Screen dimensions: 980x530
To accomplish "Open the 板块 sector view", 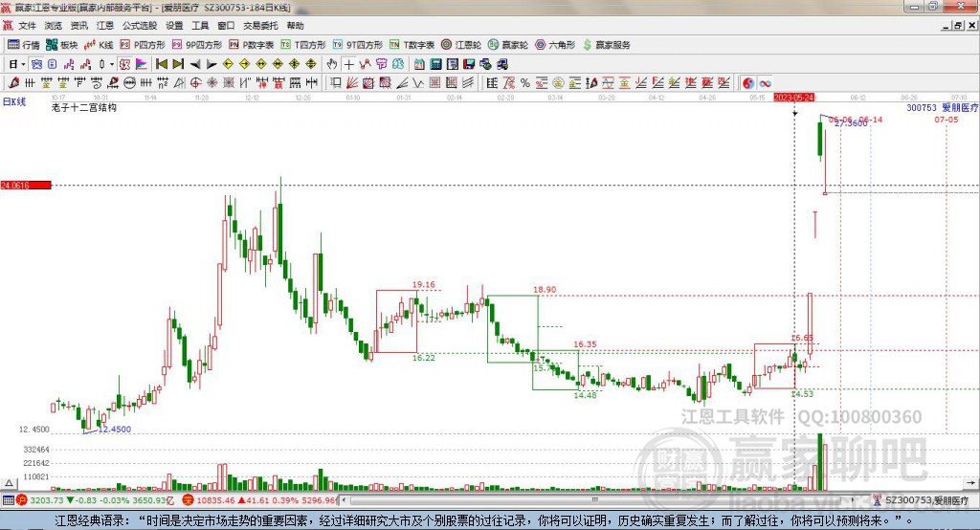I will 62,45.
